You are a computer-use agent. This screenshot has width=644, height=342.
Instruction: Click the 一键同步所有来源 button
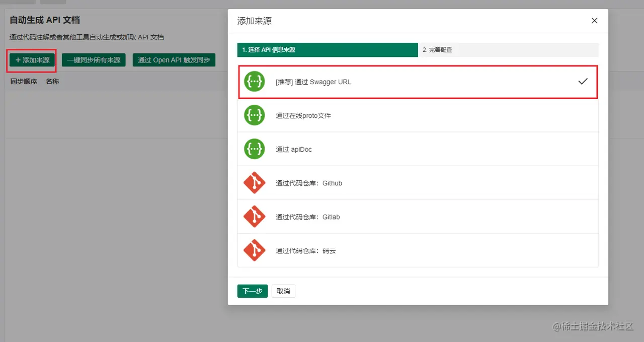tap(94, 59)
